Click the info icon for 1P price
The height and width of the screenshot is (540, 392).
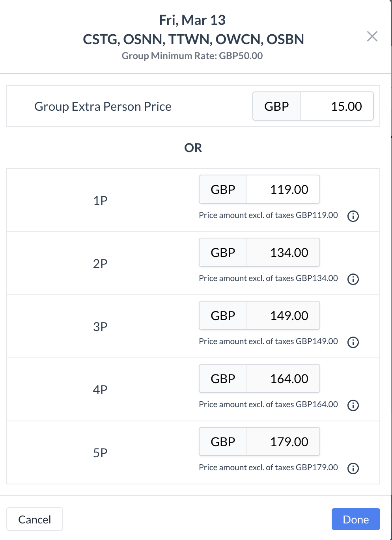pos(353,216)
